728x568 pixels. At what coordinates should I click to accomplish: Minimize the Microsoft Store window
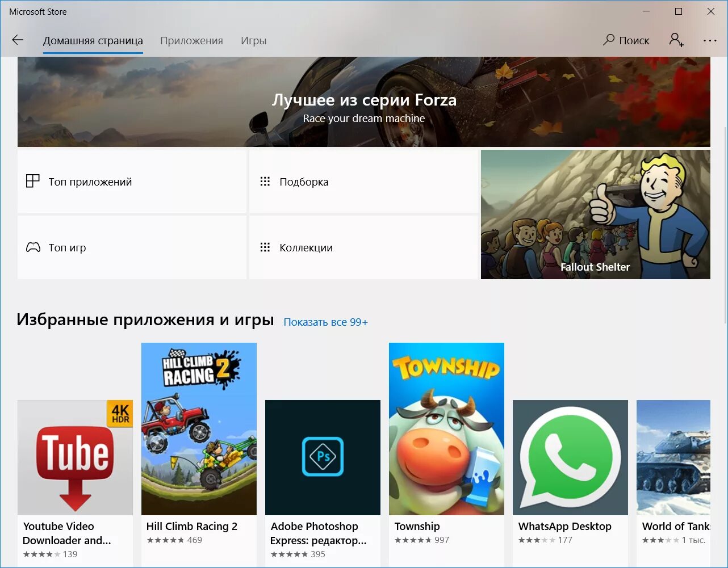pyautogui.click(x=646, y=11)
